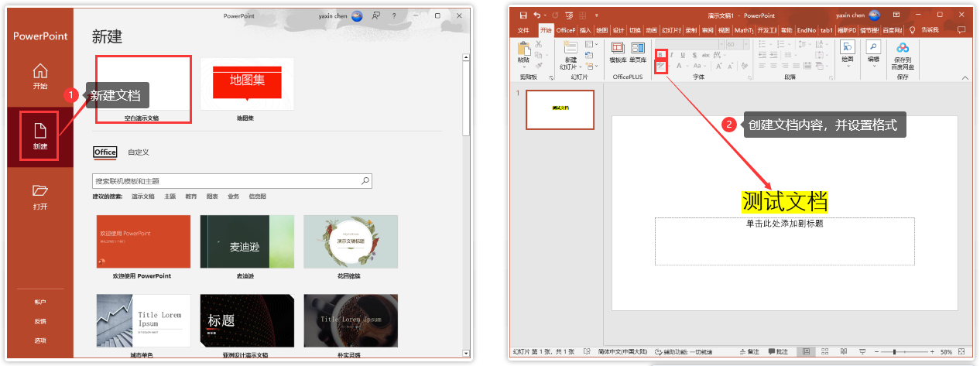
Task: Switch to the 自定义 templates tab
Action: pos(139,152)
